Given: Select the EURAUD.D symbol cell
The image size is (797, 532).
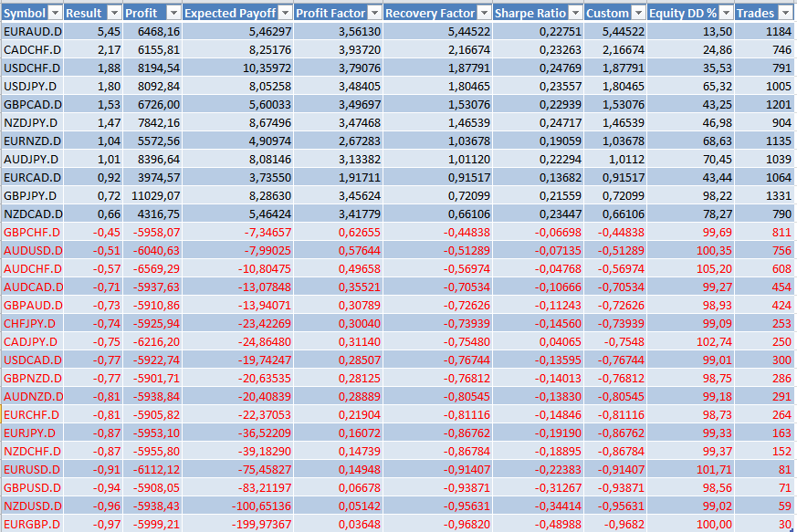Looking at the screenshot, I should pos(32,32).
